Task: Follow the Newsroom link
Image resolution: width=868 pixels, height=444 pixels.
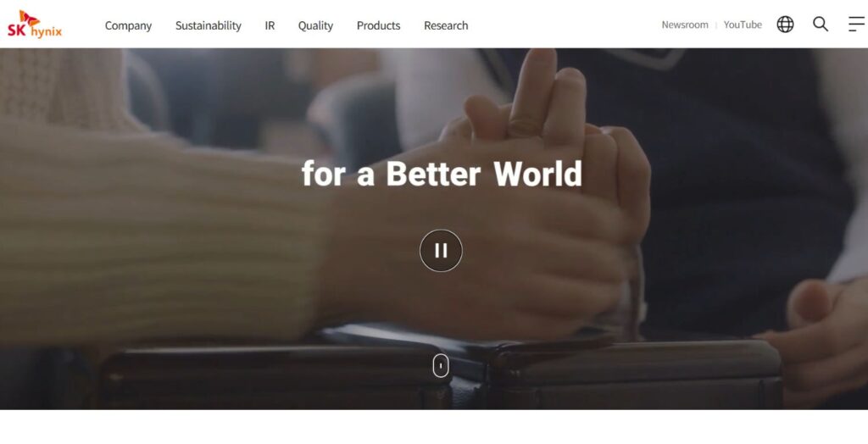Action: [x=685, y=25]
